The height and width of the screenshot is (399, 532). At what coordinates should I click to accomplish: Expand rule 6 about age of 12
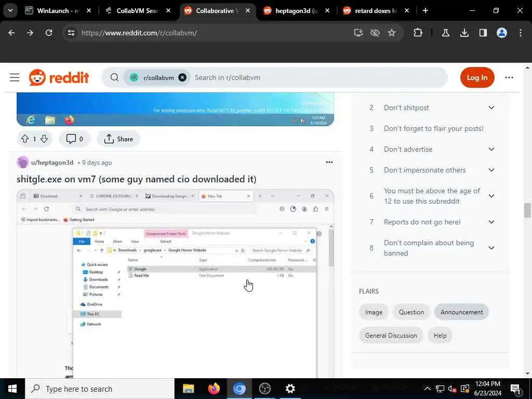pyautogui.click(x=491, y=196)
